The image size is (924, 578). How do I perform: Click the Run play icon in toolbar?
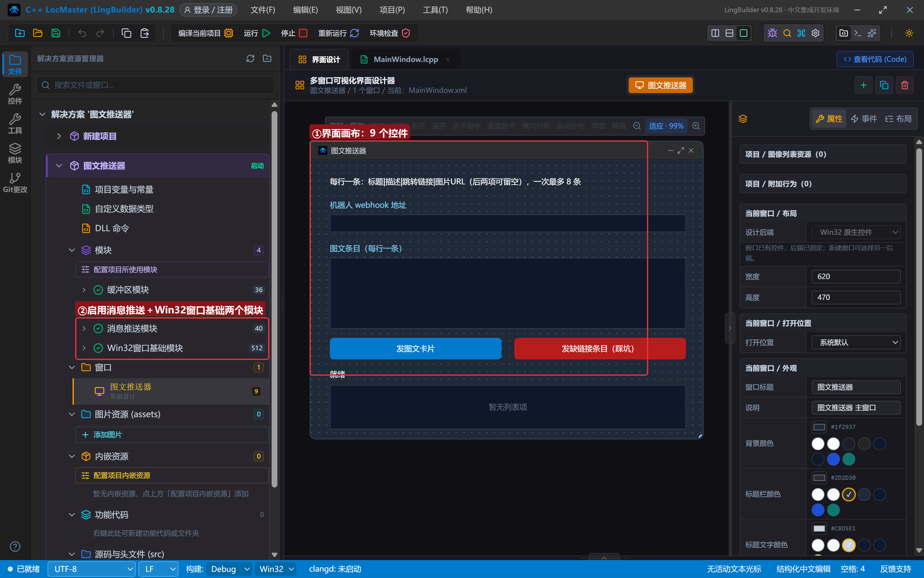266,33
